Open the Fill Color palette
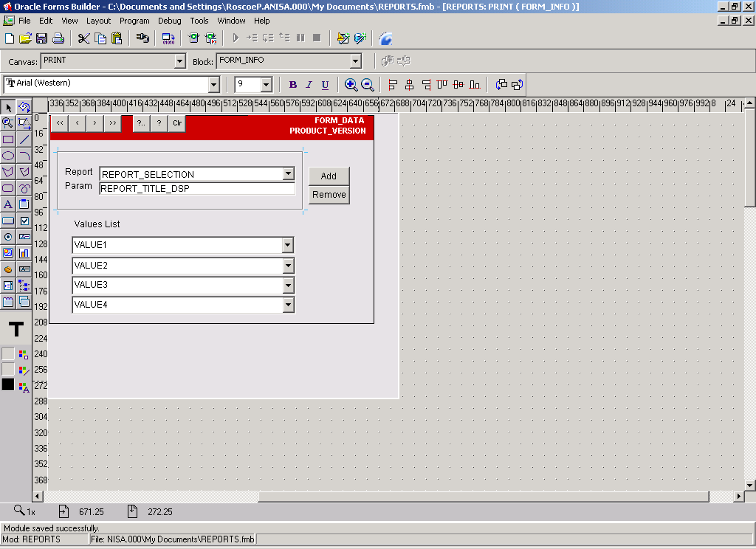This screenshot has width=756, height=549. point(24,354)
